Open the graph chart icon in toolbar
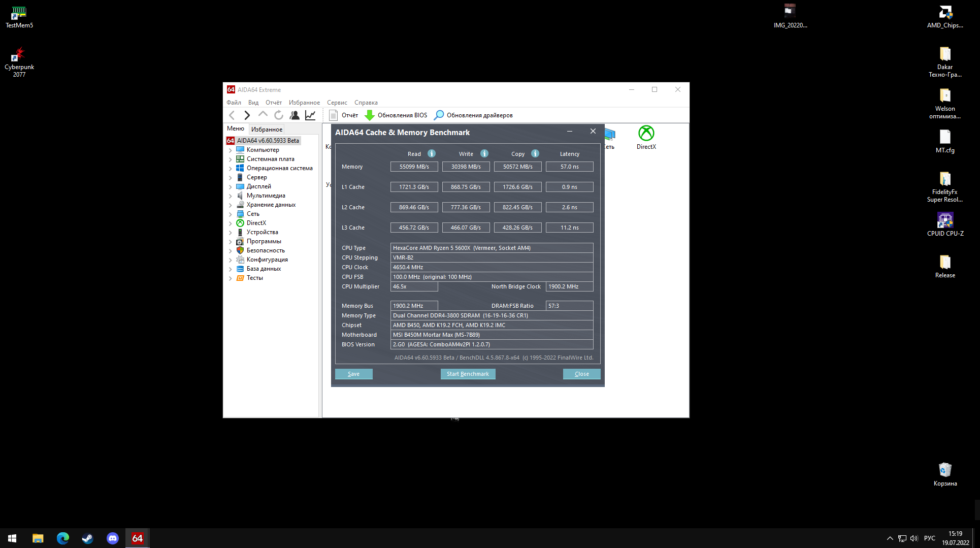The height and width of the screenshot is (548, 980). pos(310,115)
